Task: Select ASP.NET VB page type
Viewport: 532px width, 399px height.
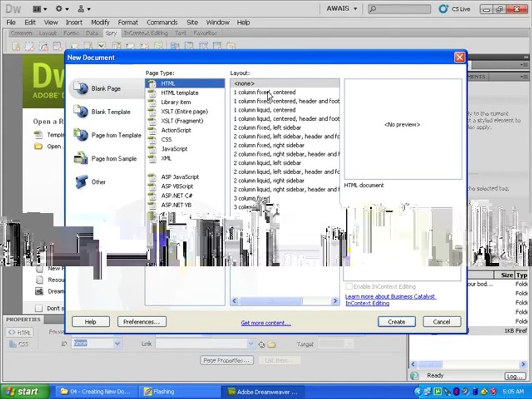Action: click(x=176, y=205)
